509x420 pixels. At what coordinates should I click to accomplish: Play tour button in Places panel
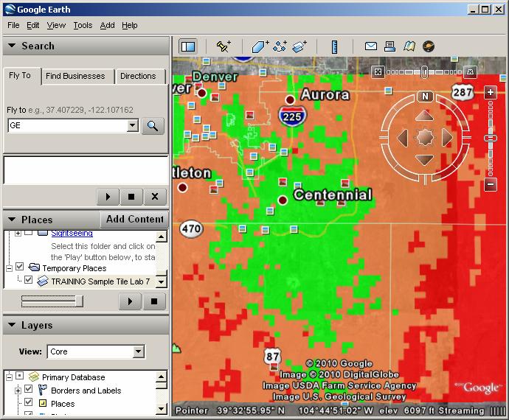(130, 301)
